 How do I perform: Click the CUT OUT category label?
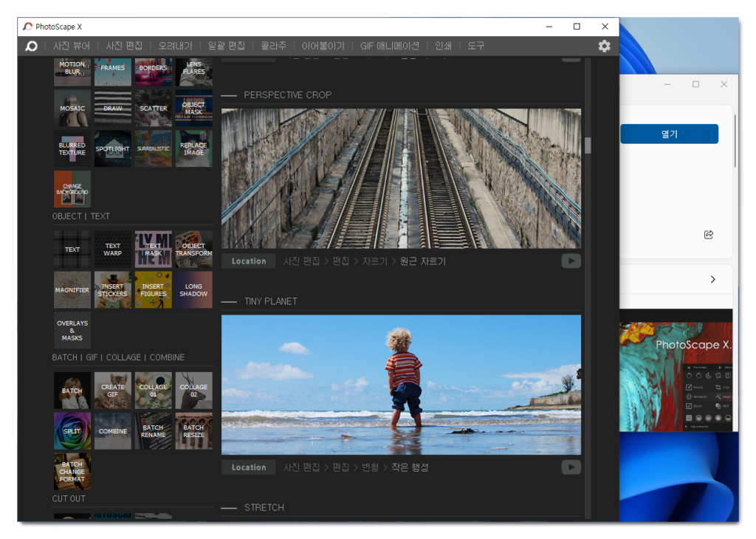coord(69,498)
